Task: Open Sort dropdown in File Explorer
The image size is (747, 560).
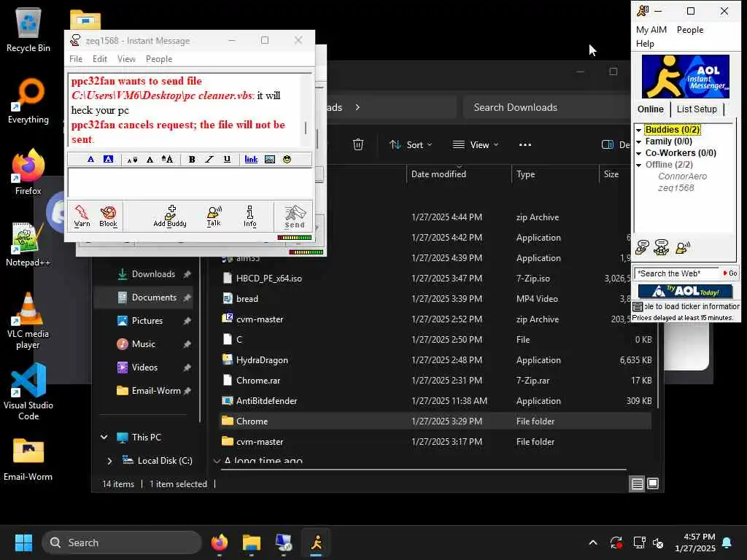Action: [x=411, y=145]
